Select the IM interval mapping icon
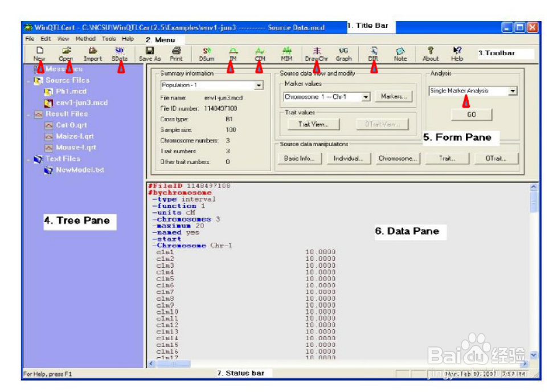Image resolution: width=557 pixels, height=392 pixels. tap(233, 54)
